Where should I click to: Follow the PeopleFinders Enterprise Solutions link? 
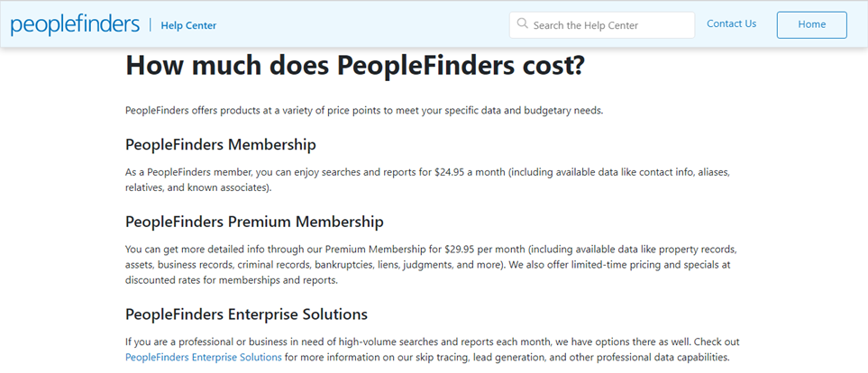tap(204, 357)
